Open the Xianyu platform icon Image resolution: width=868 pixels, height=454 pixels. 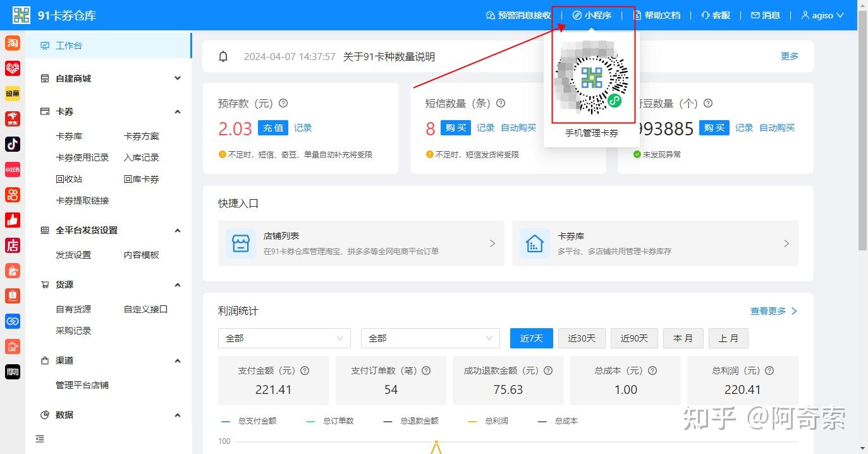13,93
